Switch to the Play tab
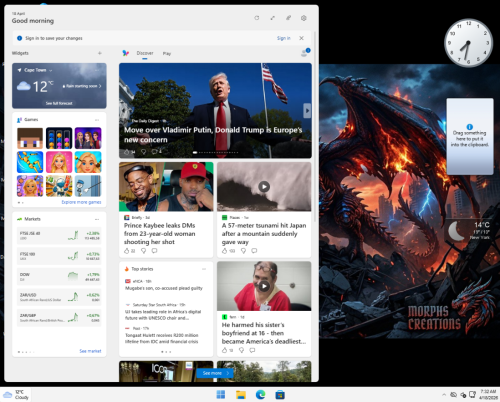Image resolution: width=500 pixels, height=402 pixels. click(167, 53)
